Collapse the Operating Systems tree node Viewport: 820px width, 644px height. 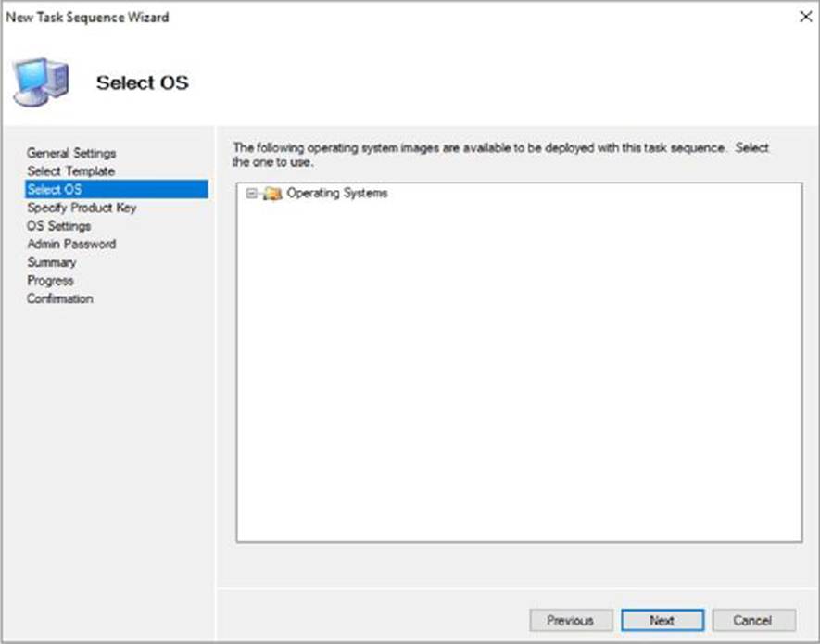251,194
